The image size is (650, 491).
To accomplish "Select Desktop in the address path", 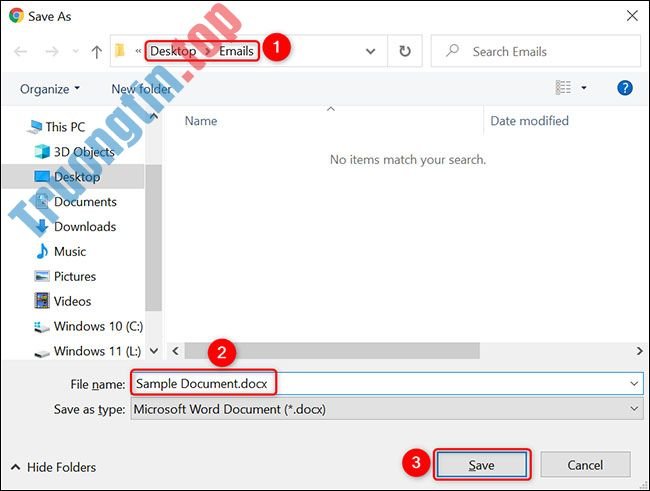I will tap(173, 51).
